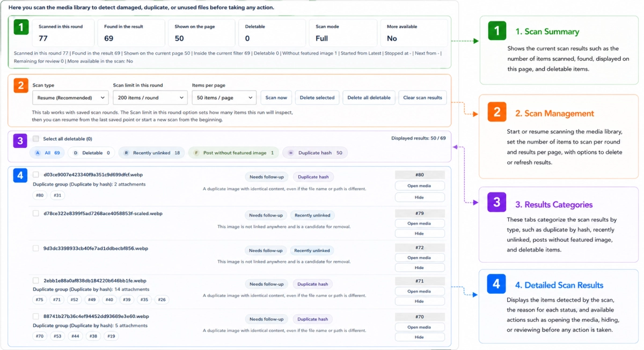Switch to the All 69 filter tab

47,153
